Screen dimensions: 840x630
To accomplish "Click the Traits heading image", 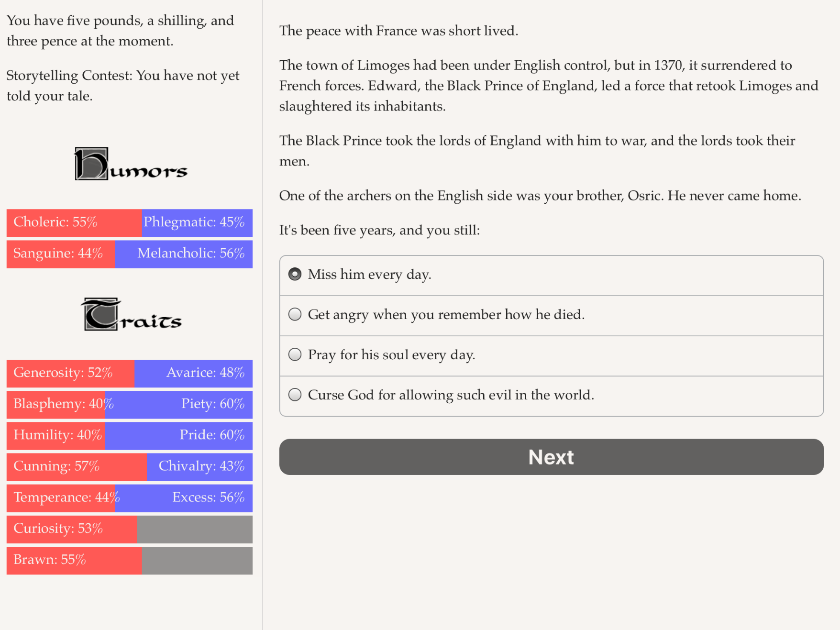I will [131, 314].
